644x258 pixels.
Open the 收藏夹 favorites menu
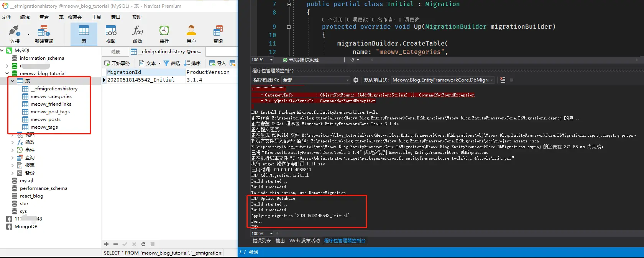[75, 17]
